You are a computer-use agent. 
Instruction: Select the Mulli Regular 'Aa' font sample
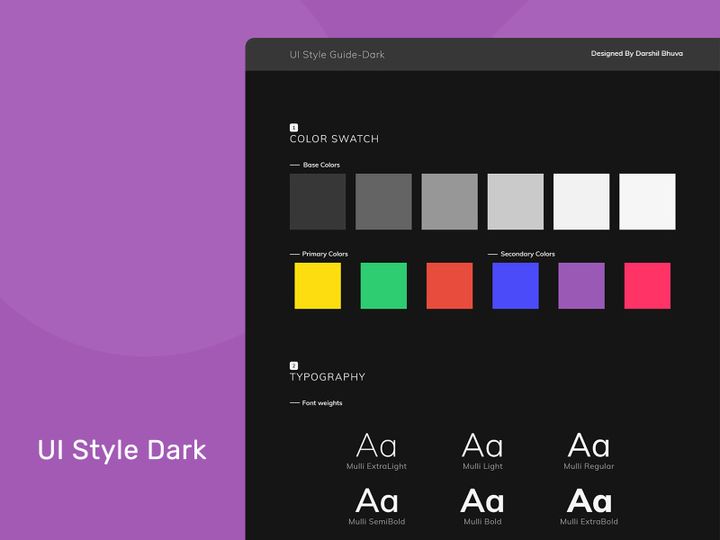589,445
